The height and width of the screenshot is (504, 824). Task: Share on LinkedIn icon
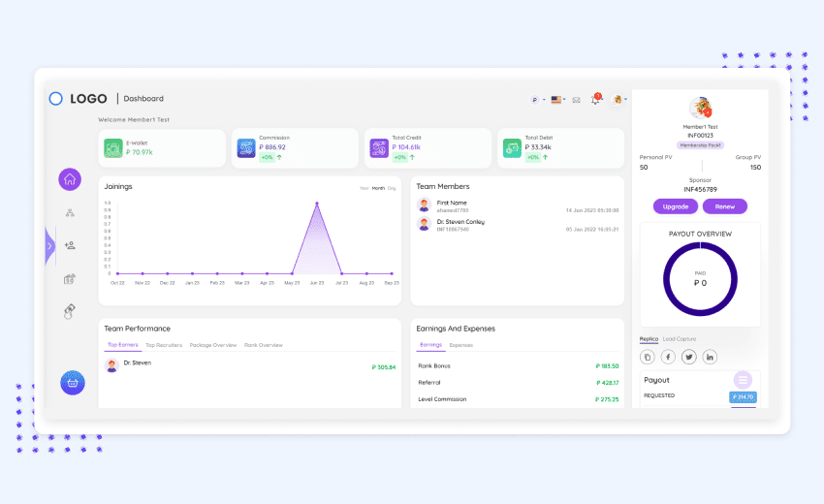point(710,358)
